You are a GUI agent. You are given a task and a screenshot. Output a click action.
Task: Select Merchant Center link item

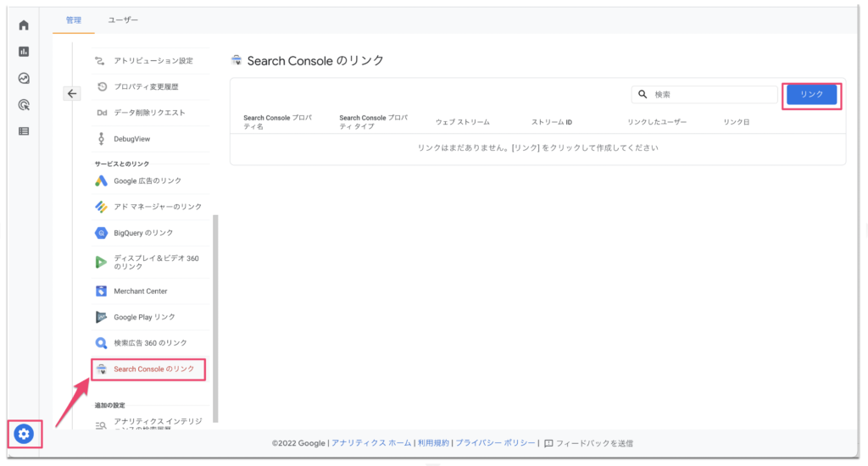[140, 291]
